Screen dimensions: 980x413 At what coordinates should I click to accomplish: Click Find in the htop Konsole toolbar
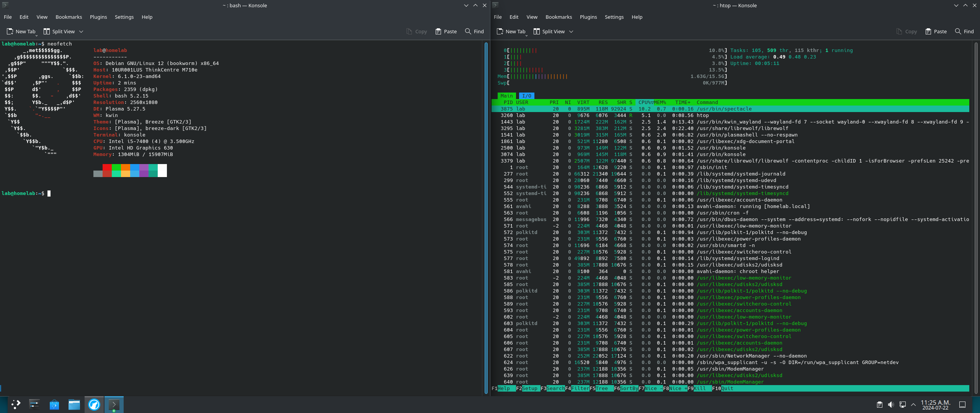pyautogui.click(x=964, y=32)
